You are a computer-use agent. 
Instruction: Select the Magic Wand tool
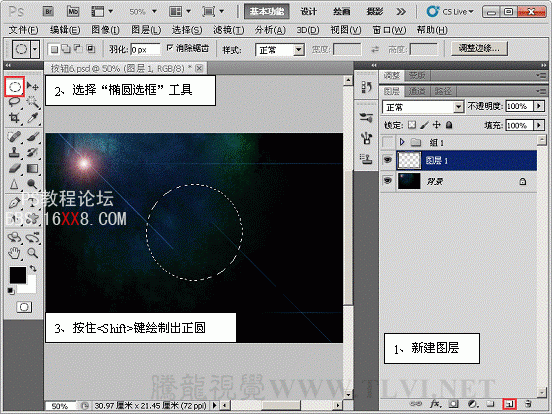pyautogui.click(x=32, y=102)
